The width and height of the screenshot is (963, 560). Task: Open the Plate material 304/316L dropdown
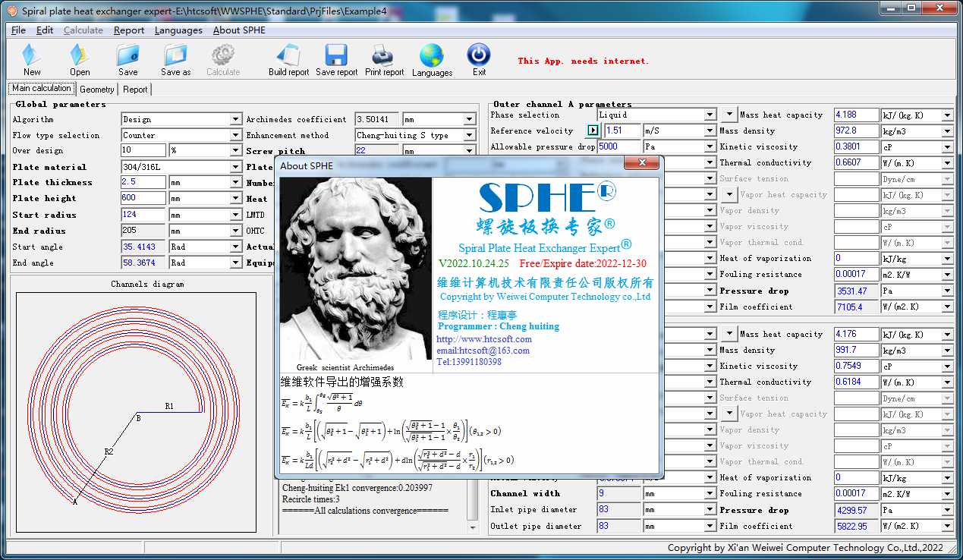[x=235, y=166]
